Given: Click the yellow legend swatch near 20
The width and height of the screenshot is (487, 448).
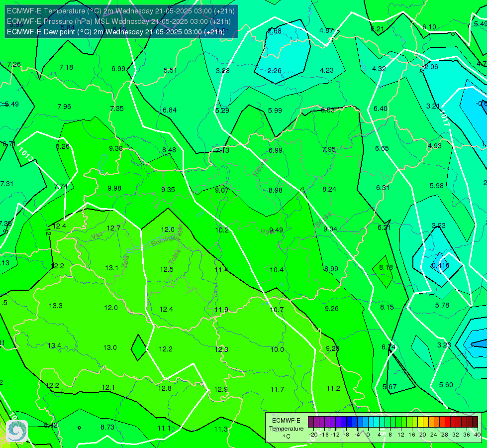Looking at the screenshot, I should [420, 422].
